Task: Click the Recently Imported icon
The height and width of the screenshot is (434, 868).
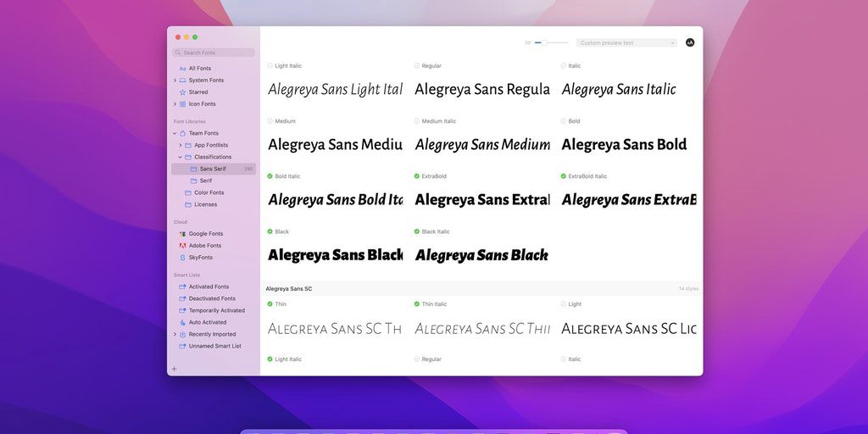Action: [x=183, y=334]
